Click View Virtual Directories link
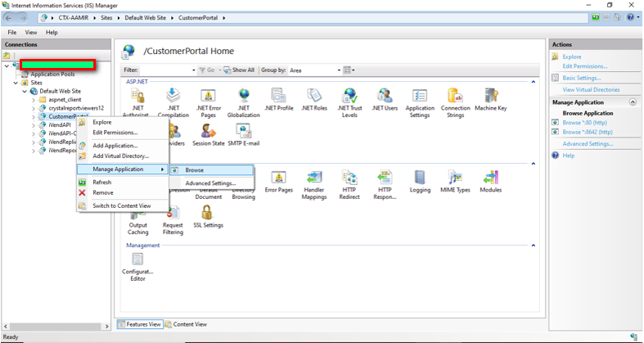 [x=591, y=89]
